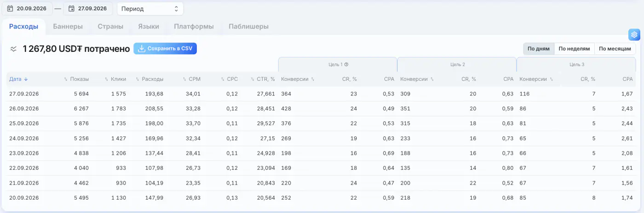Open the start date 20.09.2026 picker
This screenshot has height=213, width=644.
(27, 9)
